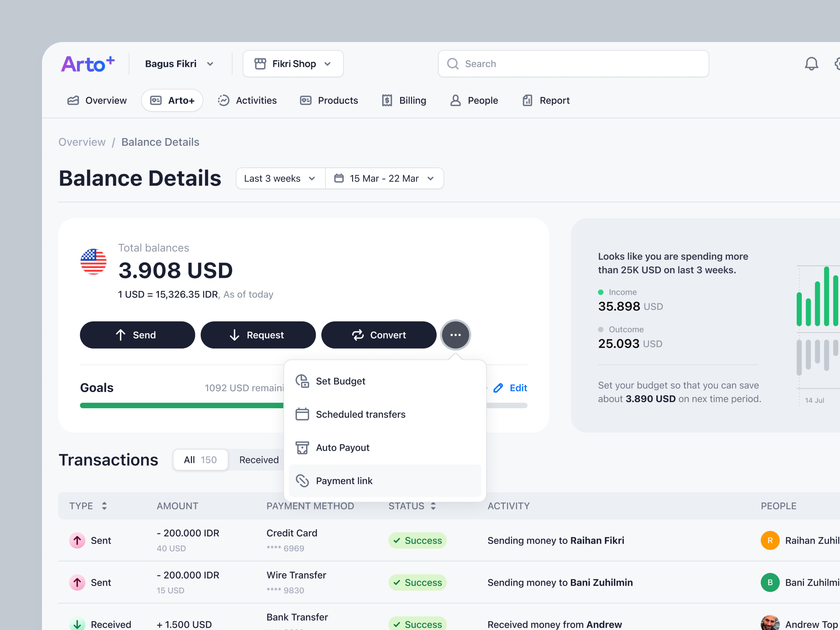Open the Edit pencil next to Goals
The image size is (840, 630).
click(x=498, y=388)
